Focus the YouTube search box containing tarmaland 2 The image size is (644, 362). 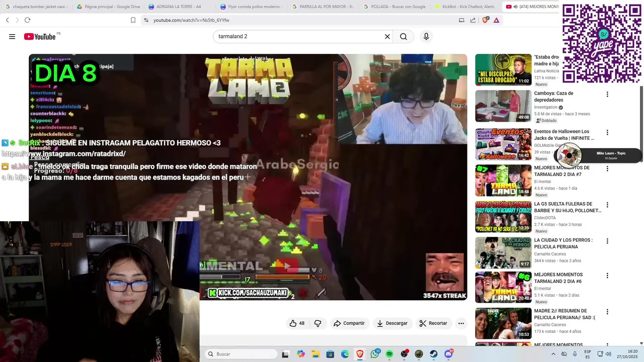pos(299,37)
